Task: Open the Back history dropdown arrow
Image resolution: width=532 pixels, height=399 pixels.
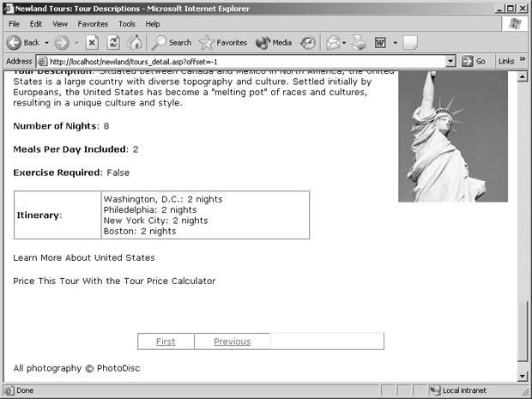Action: click(47, 43)
